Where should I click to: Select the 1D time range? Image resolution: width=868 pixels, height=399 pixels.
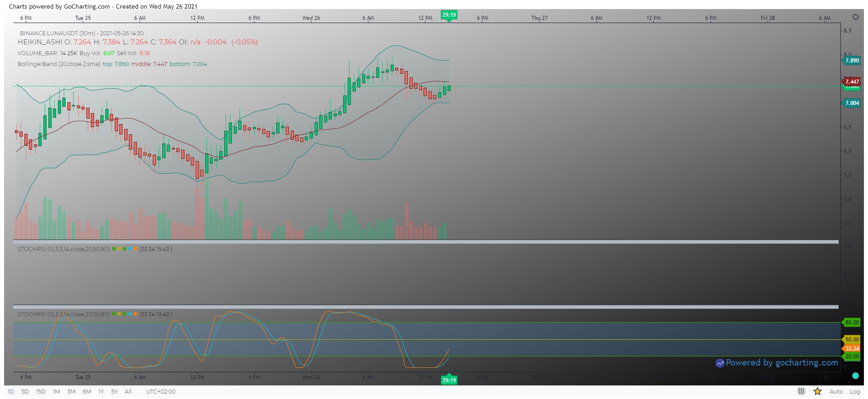(x=11, y=392)
